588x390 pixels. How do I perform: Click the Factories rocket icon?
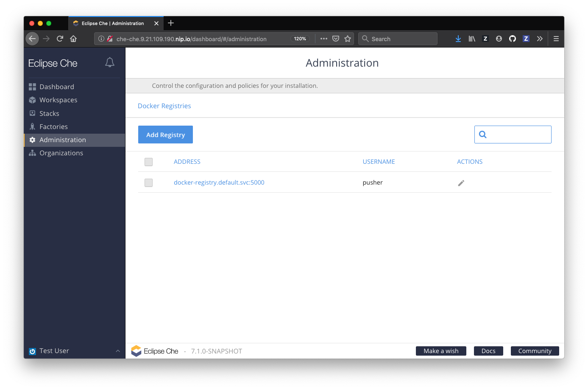pyautogui.click(x=32, y=126)
